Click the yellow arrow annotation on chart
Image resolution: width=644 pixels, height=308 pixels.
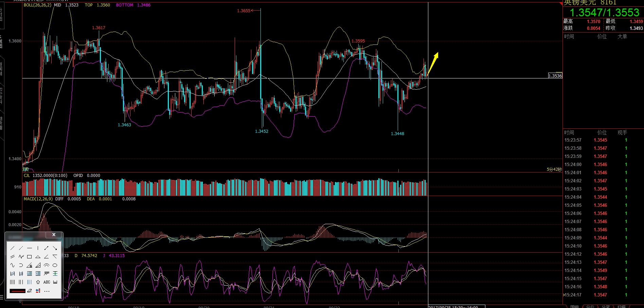click(433, 64)
